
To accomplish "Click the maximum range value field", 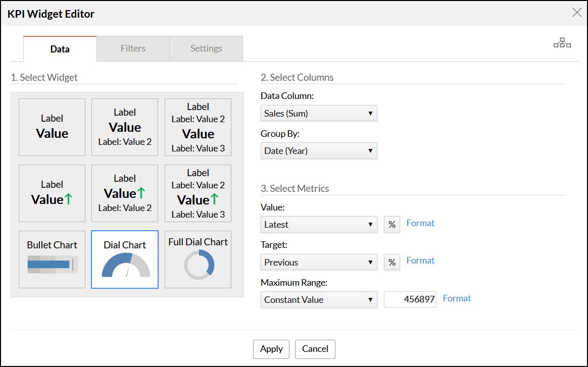I will 410,299.
